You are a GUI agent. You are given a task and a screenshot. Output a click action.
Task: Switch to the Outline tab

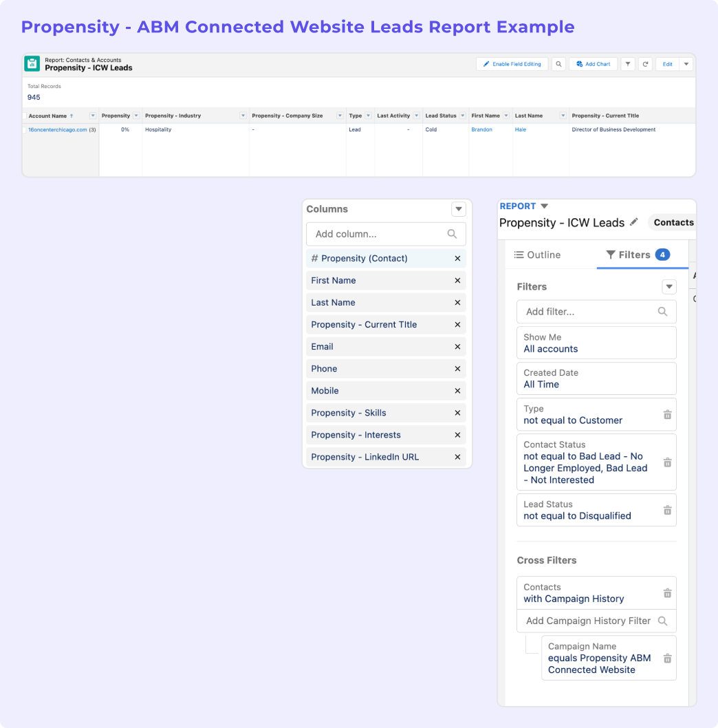(537, 255)
